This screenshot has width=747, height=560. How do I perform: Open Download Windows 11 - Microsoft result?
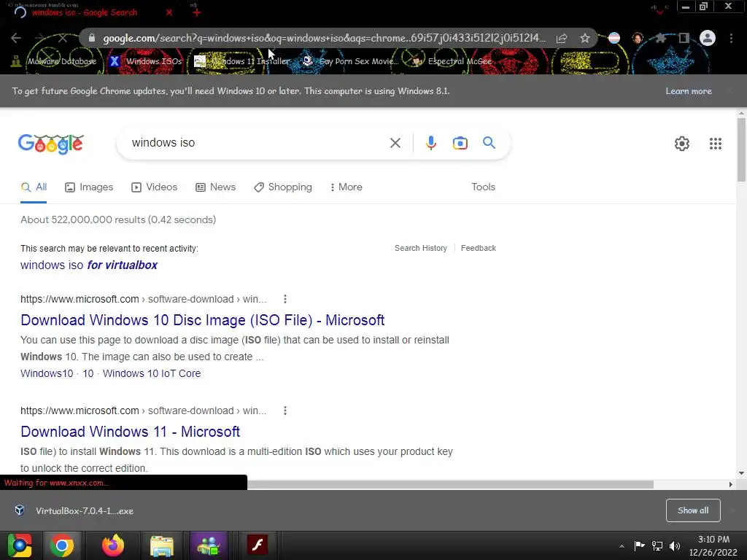pyautogui.click(x=130, y=432)
